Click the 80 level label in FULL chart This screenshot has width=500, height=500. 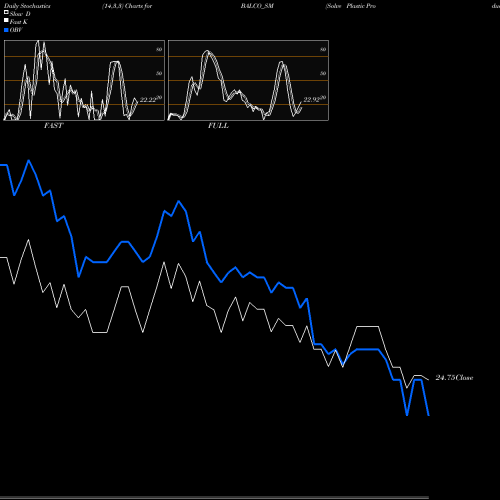(x=323, y=49)
